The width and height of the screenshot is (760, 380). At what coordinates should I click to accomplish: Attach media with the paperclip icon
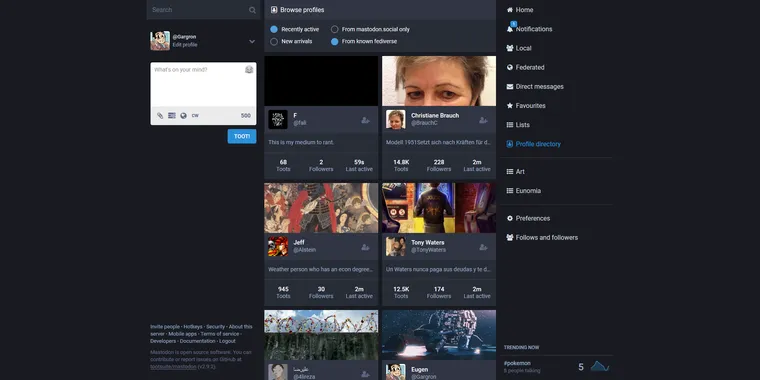click(160, 115)
